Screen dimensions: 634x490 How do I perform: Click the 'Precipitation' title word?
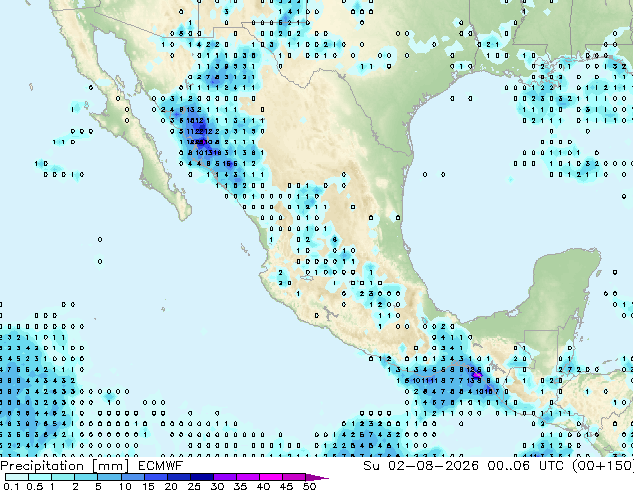(42, 466)
